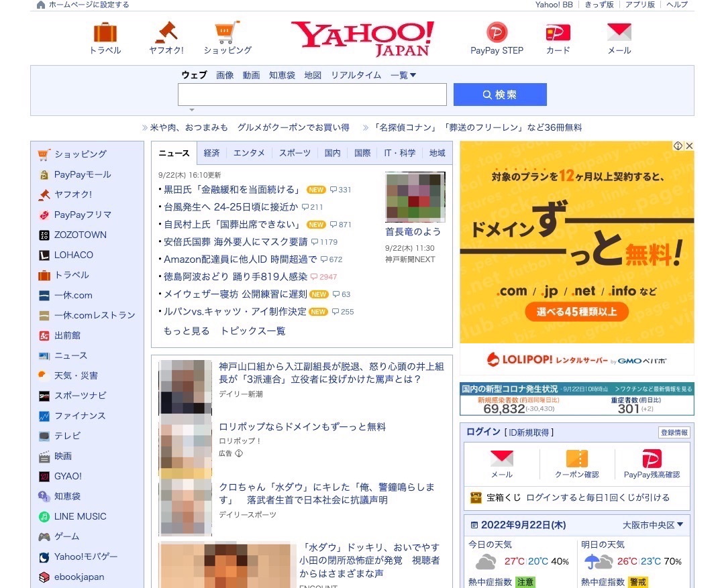Click the PayPay残高確認 icon
This screenshot has width=720, height=588.
click(x=652, y=459)
